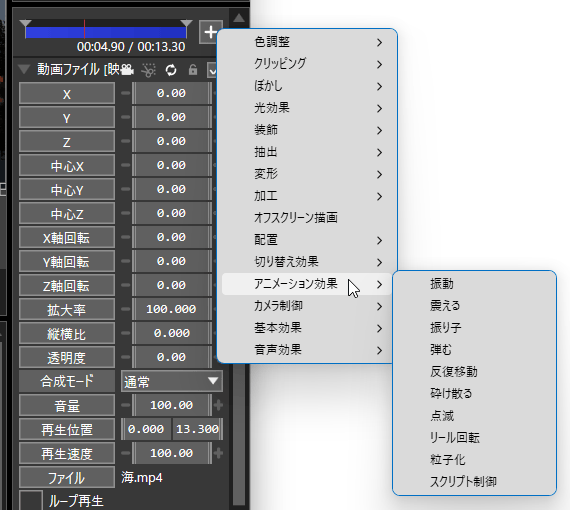
Task: Click the sparkle effect icon in header
Action: click(149, 70)
